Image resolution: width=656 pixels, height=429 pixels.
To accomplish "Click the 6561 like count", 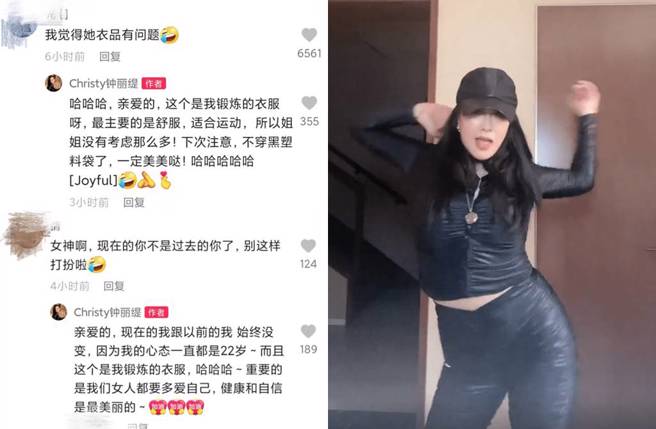I will coord(309,54).
